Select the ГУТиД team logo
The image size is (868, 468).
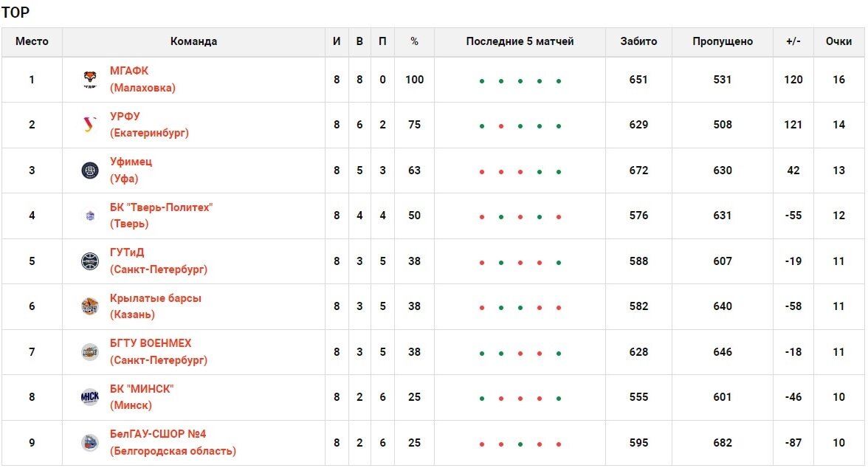pos(90,261)
